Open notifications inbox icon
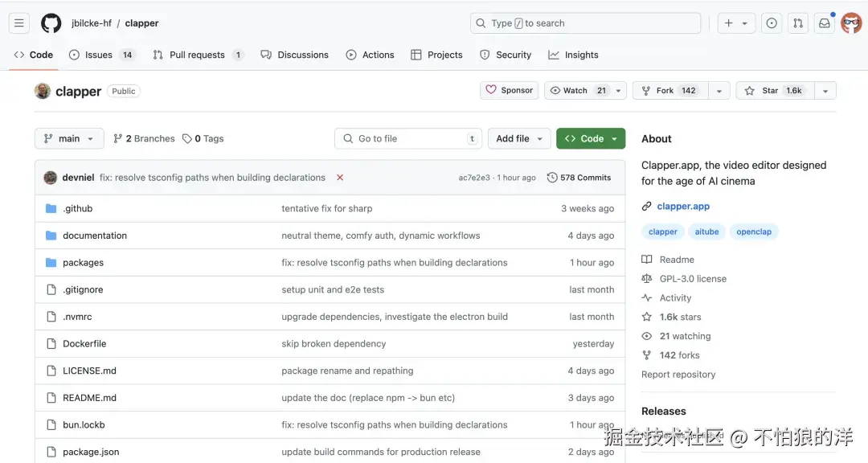This screenshot has width=868, height=463. coord(825,23)
